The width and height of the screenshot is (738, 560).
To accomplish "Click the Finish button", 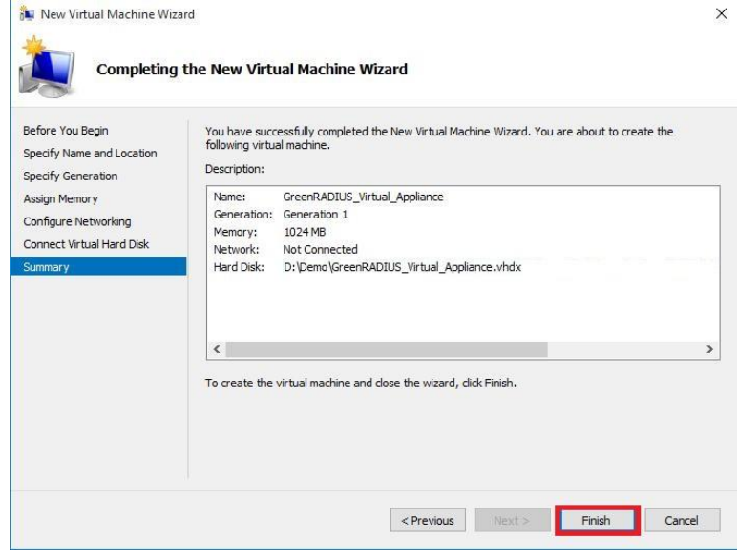I will click(x=597, y=521).
